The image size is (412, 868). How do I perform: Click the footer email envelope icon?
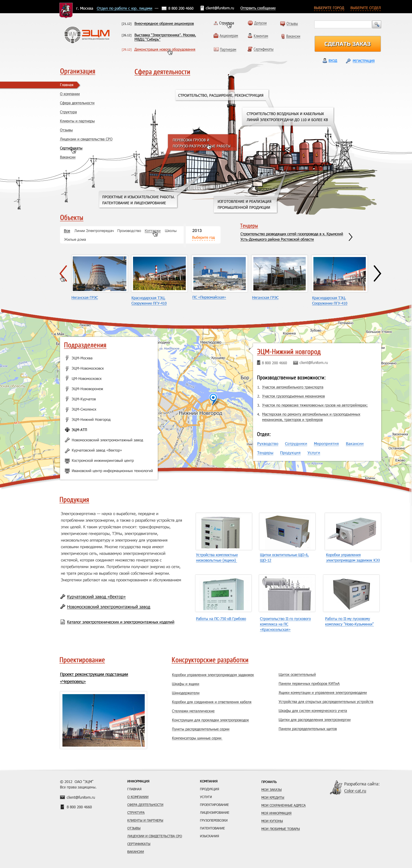tap(62, 797)
